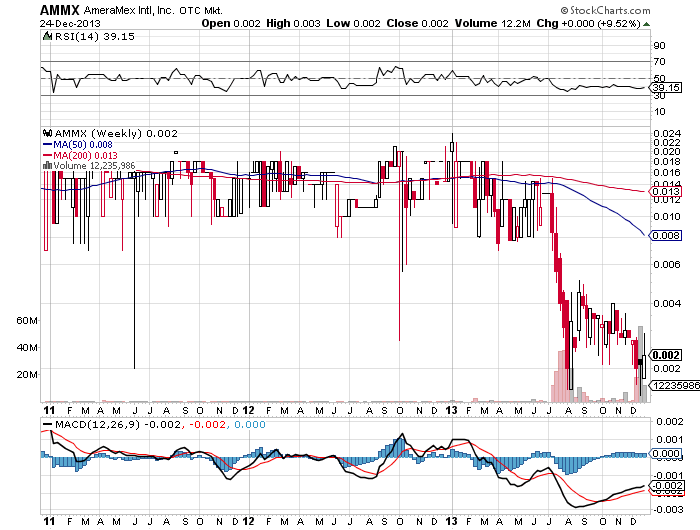Screen dimensions: 700x530
Task: Click the RSI(14) 39.15 legend label
Action: (95, 37)
